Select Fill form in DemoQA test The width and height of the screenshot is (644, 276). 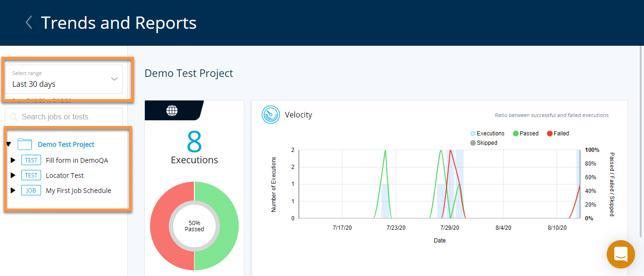(x=77, y=160)
